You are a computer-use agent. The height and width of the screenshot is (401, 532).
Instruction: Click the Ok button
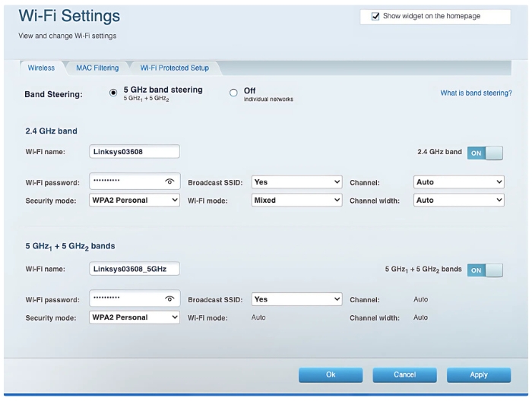click(x=331, y=375)
